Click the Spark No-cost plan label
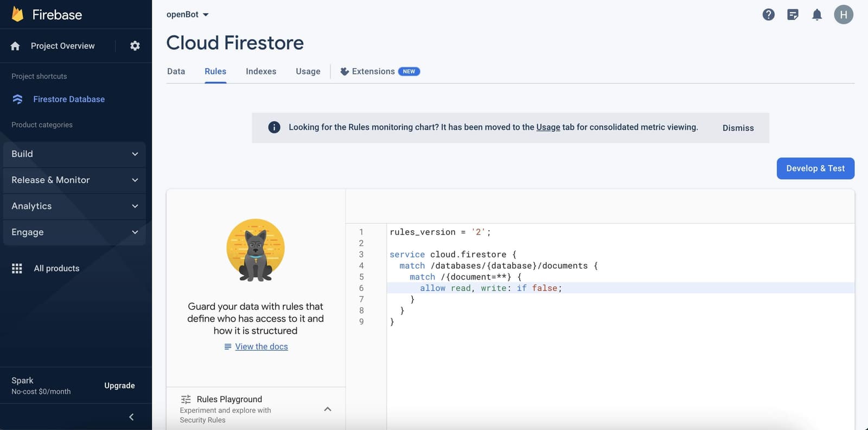Image resolution: width=868 pixels, height=430 pixels. (x=41, y=385)
